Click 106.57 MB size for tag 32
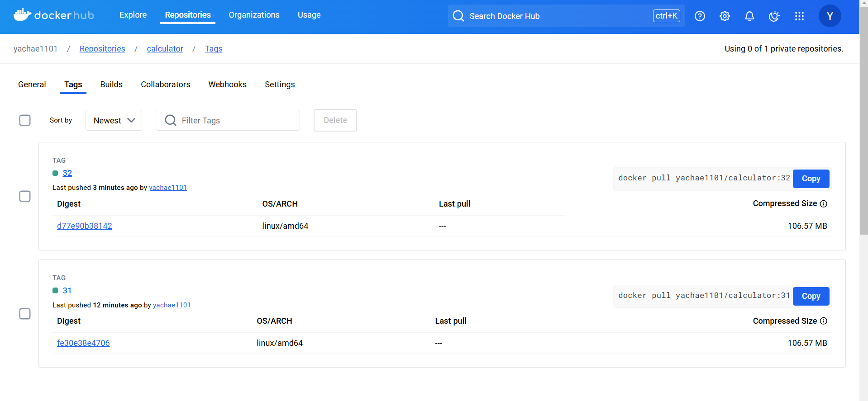 tap(807, 226)
